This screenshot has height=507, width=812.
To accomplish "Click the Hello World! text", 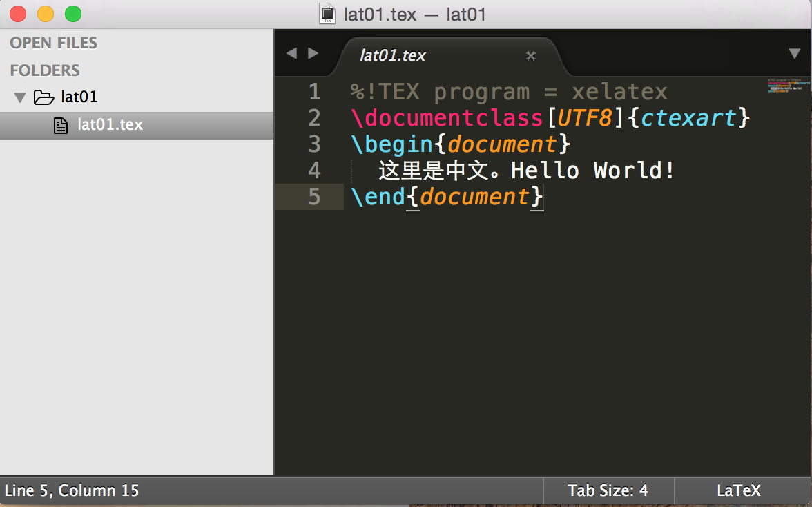I will tap(593, 171).
